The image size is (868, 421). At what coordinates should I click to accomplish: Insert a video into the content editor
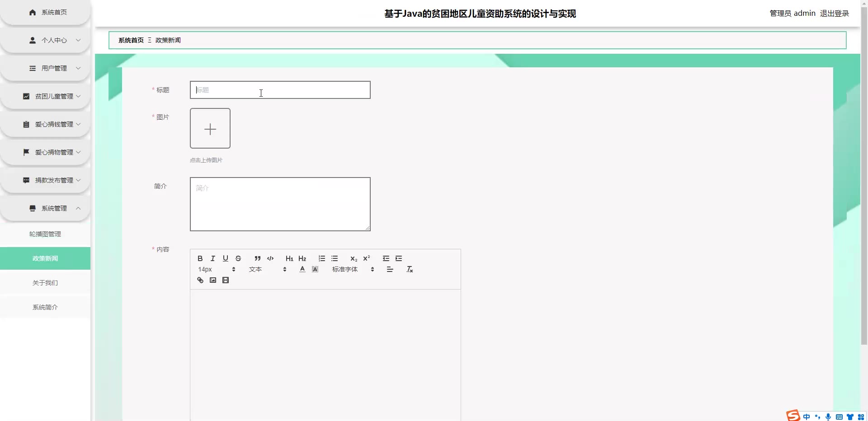(226, 280)
